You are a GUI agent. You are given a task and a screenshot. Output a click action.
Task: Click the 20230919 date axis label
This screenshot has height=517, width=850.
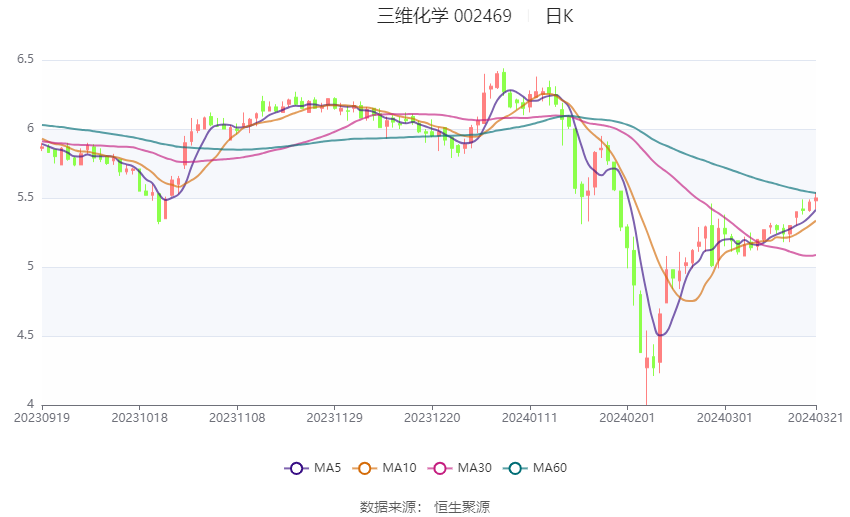pos(42,418)
